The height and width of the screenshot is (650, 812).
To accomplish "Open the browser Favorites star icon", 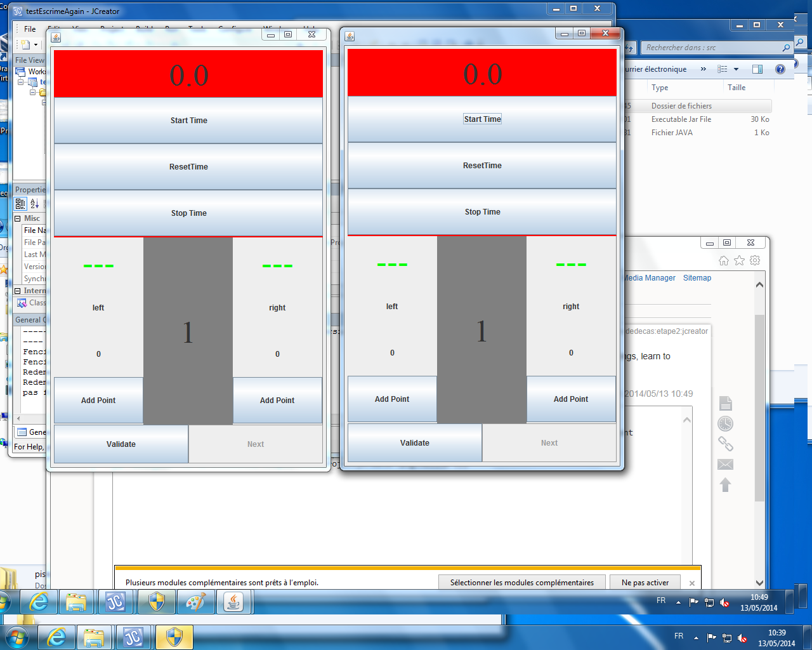I will [739, 260].
